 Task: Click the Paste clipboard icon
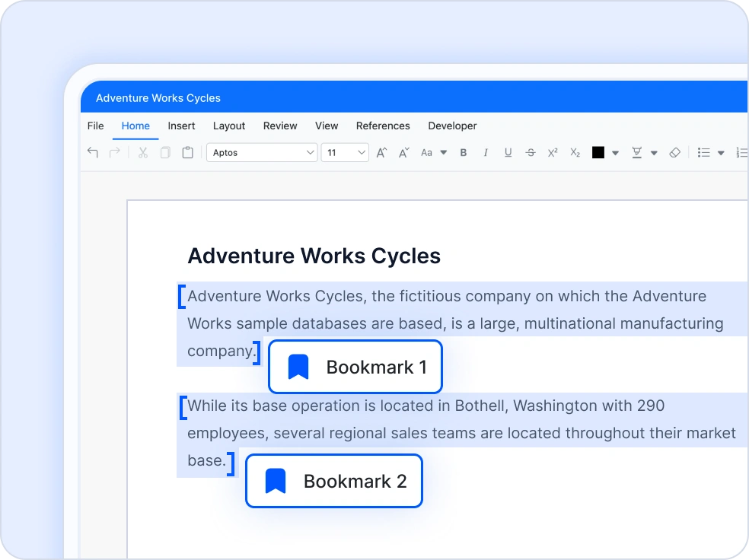[x=187, y=153]
